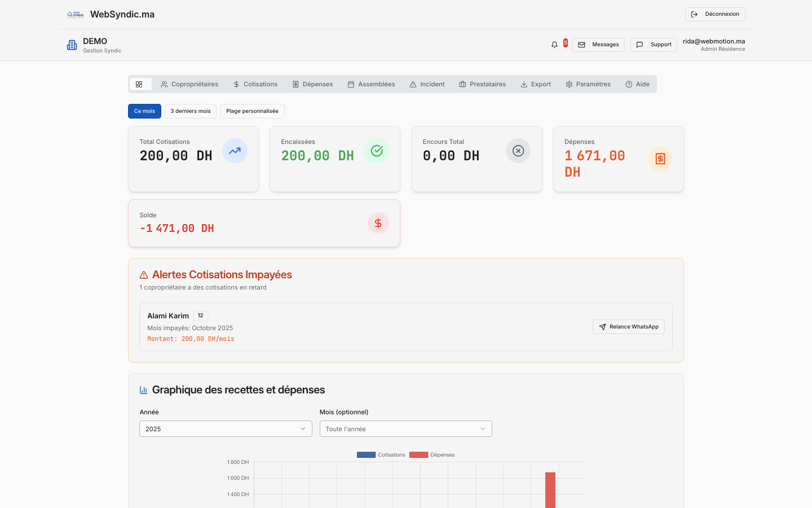
Task: Click the orange Dépenses receipt icon
Action: point(660,159)
